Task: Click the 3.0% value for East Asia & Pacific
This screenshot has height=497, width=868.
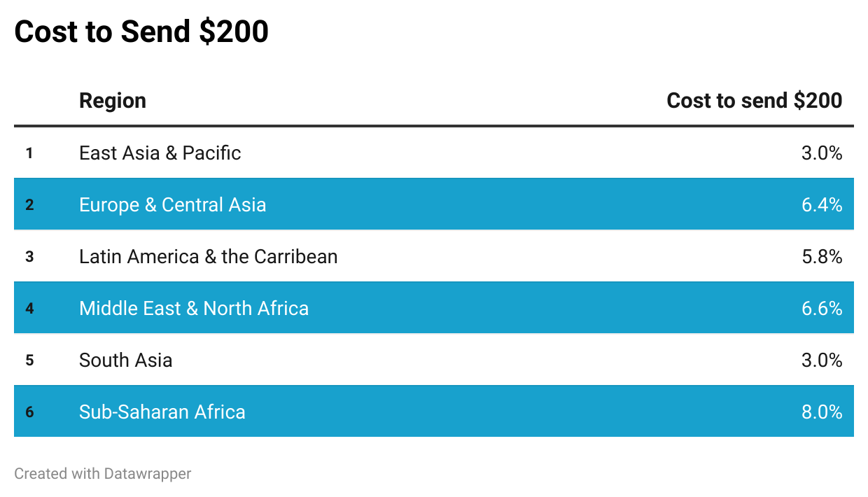Action: (821, 153)
